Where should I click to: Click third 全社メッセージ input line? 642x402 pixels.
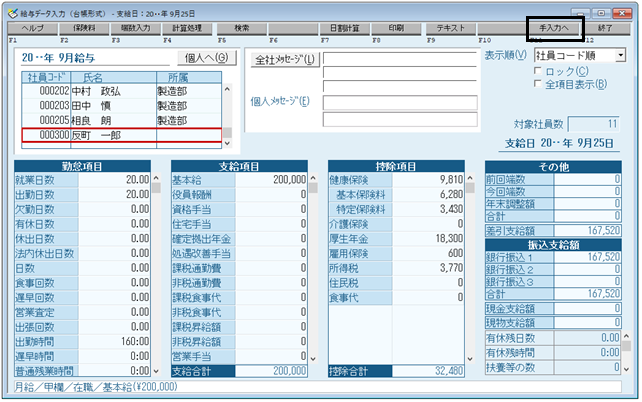tap(400, 86)
